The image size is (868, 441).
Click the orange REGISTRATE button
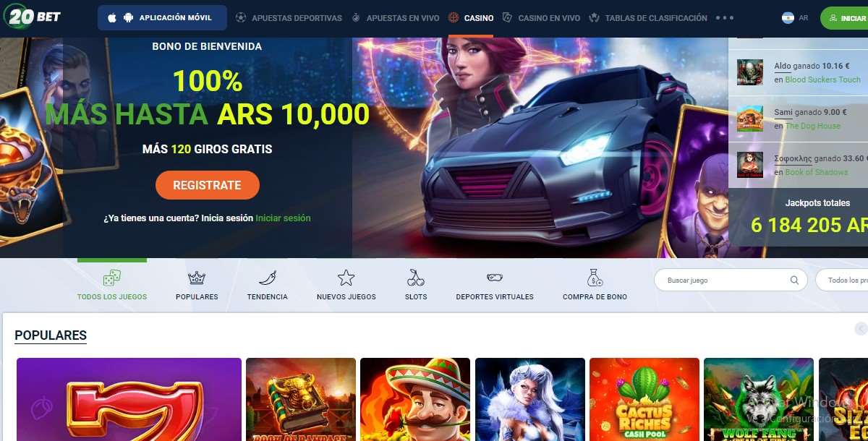[207, 185]
